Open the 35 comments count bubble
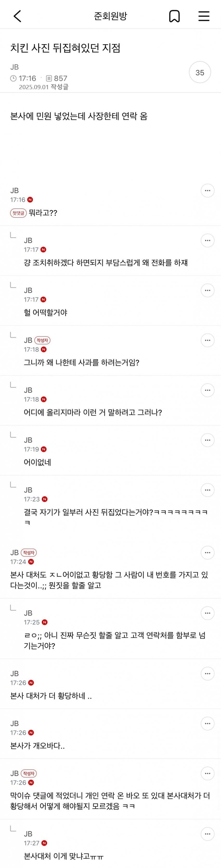 pos(200,72)
